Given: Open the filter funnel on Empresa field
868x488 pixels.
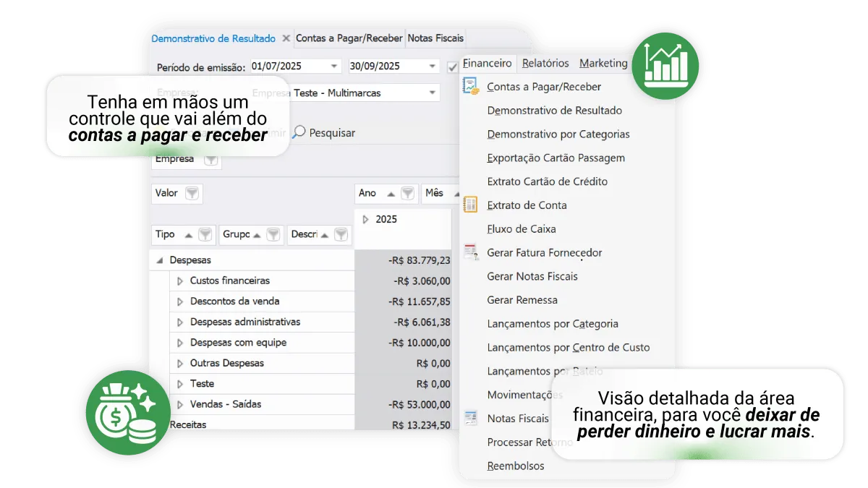Looking at the screenshot, I should (210, 160).
